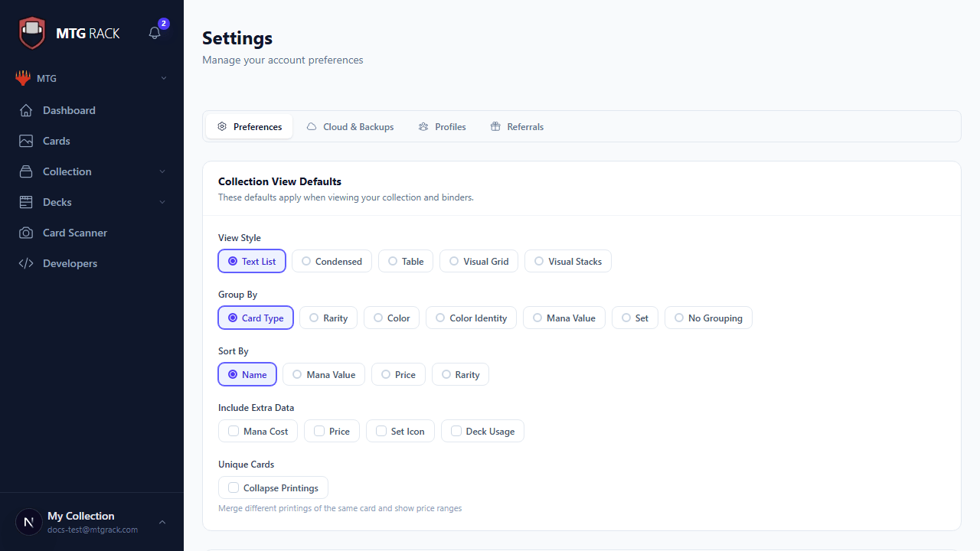Open the notification bell with 2 alerts

tap(154, 34)
